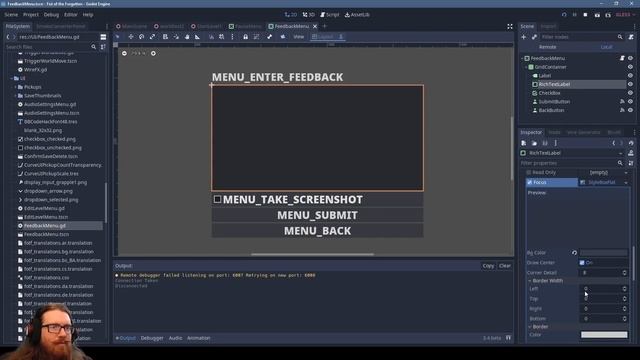Collapse the GridContainer node children
The width and height of the screenshot is (640, 360).
click(527, 67)
